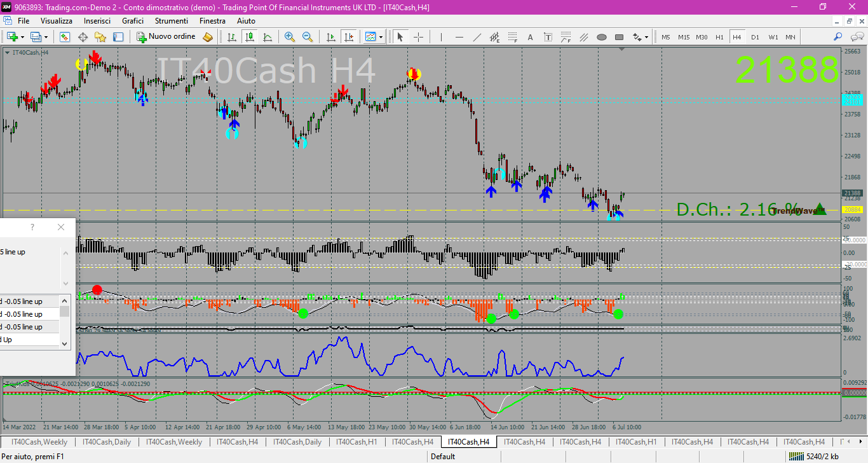Expand the new chart dropdown arrow
The height and width of the screenshot is (463, 868).
click(23, 37)
